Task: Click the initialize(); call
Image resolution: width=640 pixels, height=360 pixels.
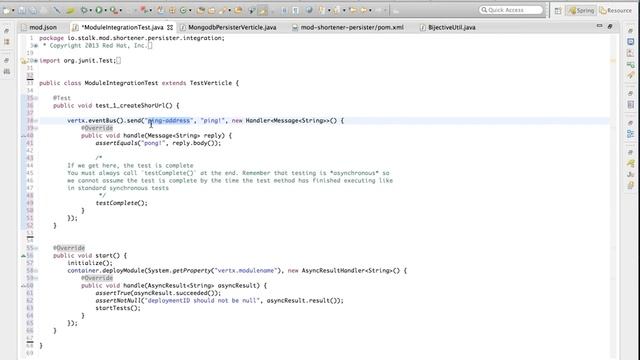Action: coord(90,263)
